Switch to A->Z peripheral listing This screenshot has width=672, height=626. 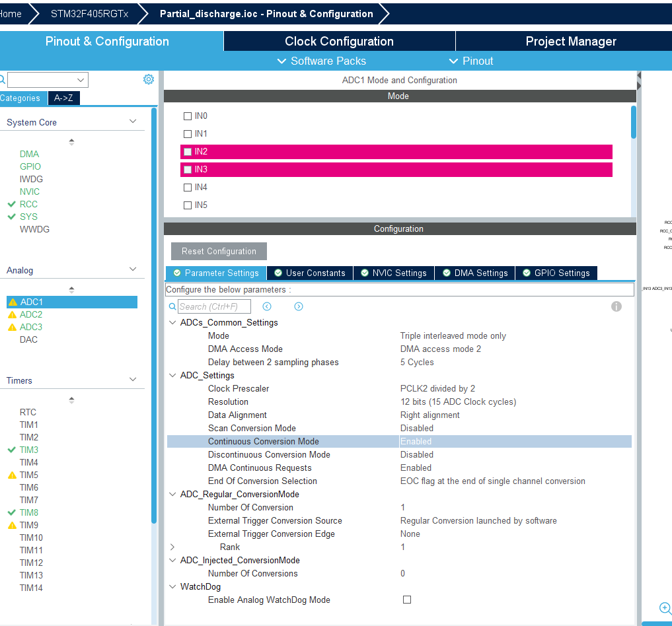(63, 98)
